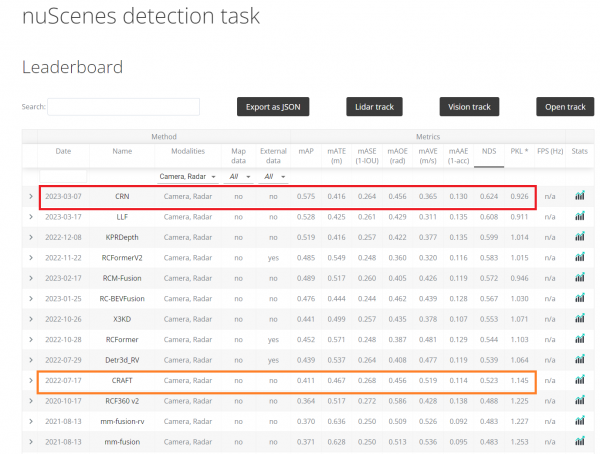Sort by the Date column header
The width and height of the screenshot is (600, 454).
(x=64, y=151)
